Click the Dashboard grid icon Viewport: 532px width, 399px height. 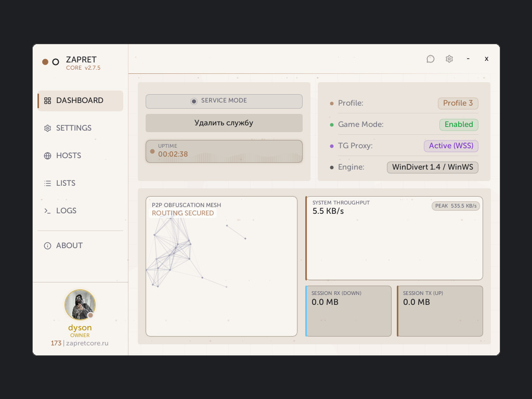coord(47,101)
